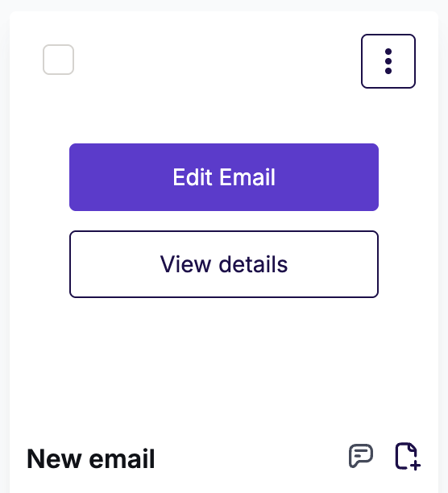This screenshot has height=493, width=448.
Task: Click the vertical dots icon button
Action: [388, 61]
